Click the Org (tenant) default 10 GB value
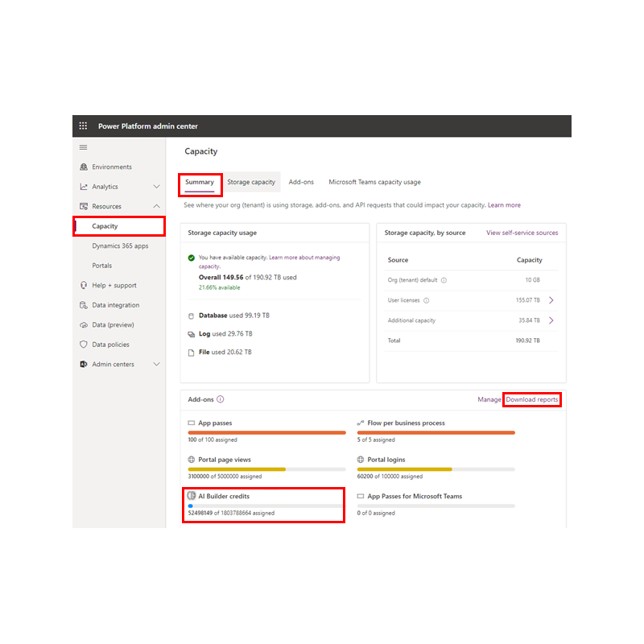Image resolution: width=644 pixels, height=644 pixels. (533, 279)
